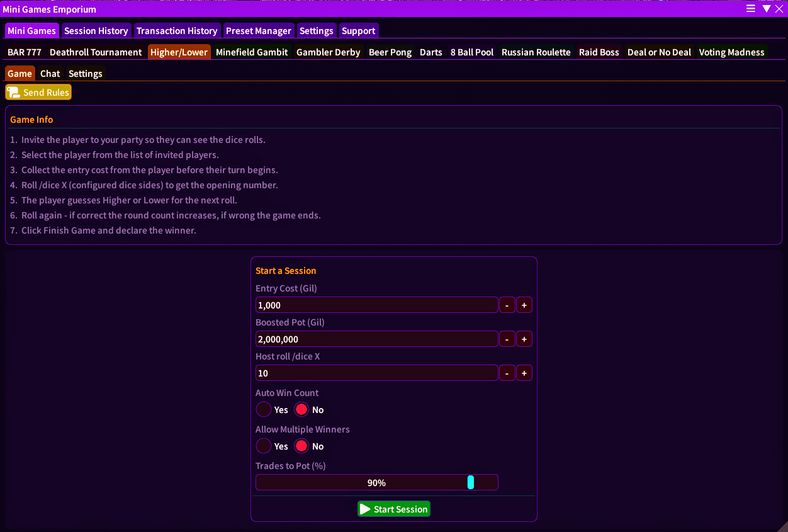Image resolution: width=788 pixels, height=532 pixels.
Task: Open the Session History tab
Action: (x=96, y=31)
